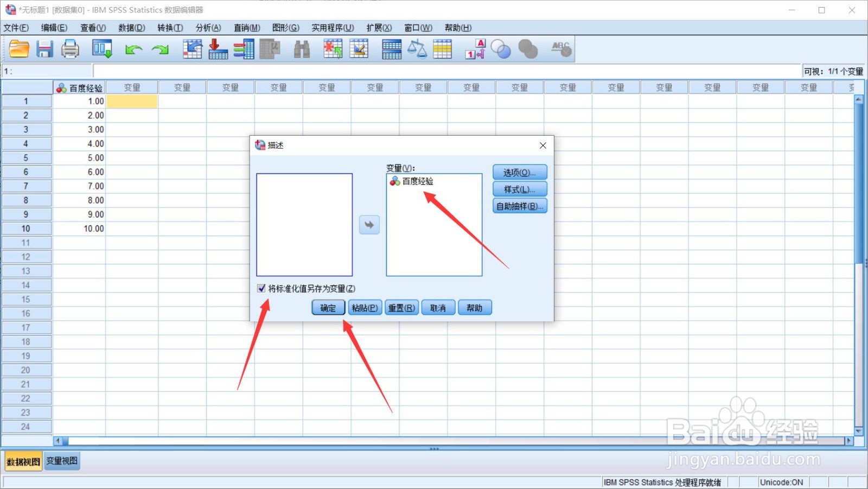Open the 扩展(X) menu
868x489 pixels.
click(x=379, y=28)
